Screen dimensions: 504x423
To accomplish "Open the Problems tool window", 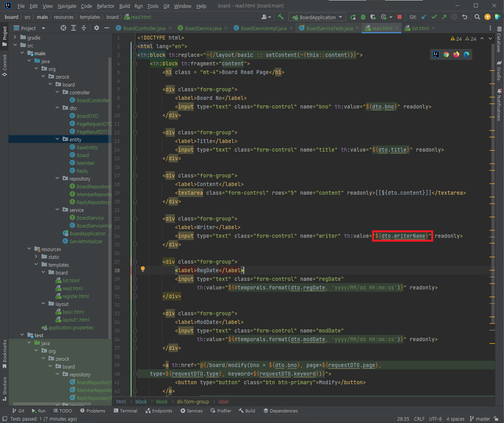I will pos(93,411).
